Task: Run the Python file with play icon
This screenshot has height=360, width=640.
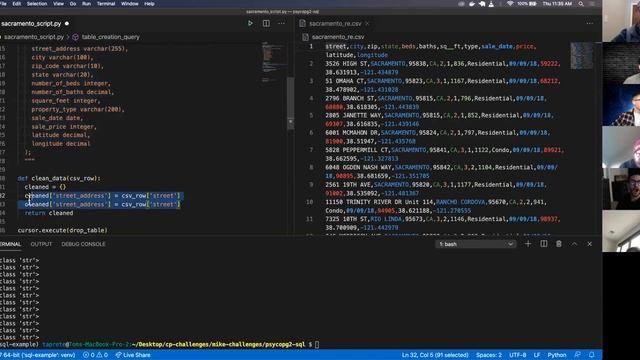Action: [250, 23]
